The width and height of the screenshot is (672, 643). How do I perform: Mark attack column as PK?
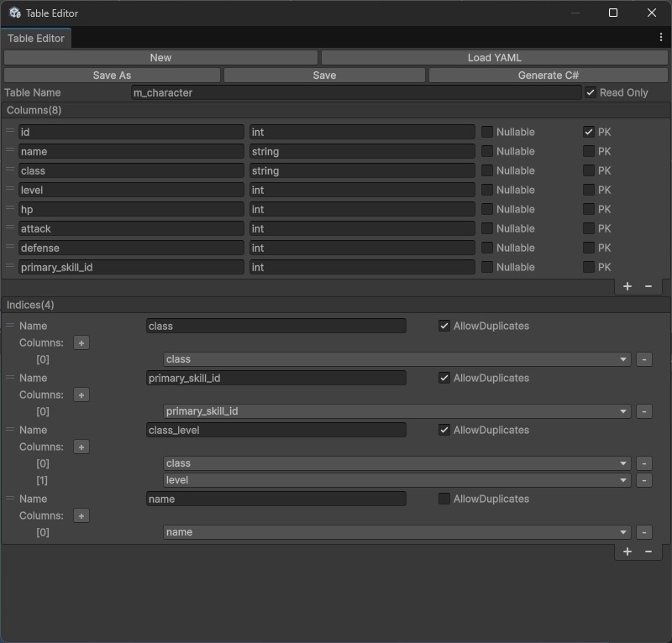pyautogui.click(x=589, y=228)
